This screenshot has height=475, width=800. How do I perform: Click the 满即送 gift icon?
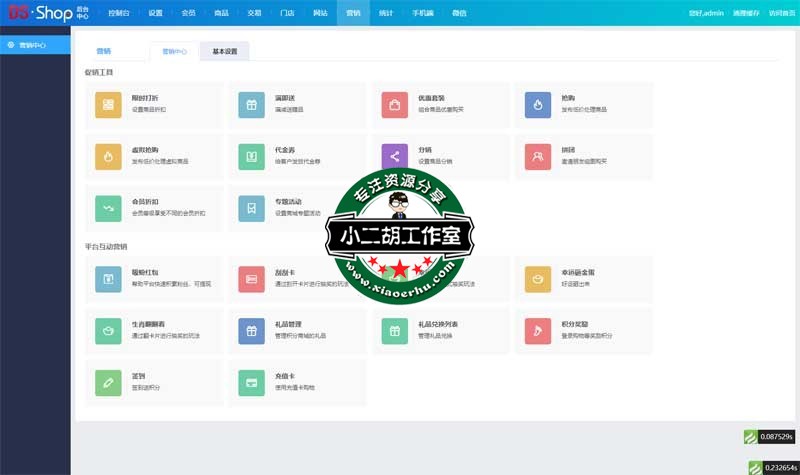251,104
